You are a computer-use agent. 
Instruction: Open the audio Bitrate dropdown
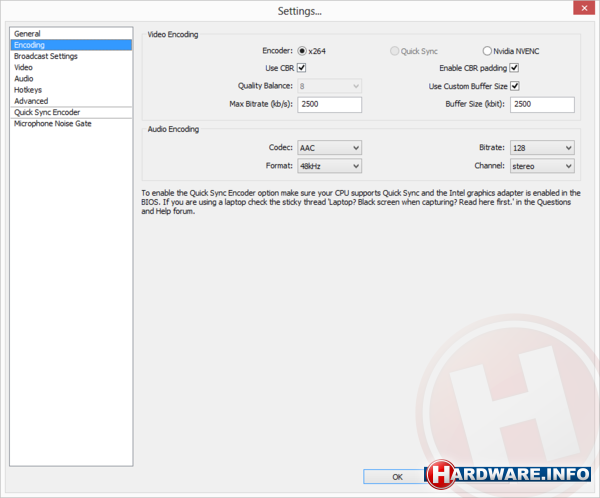click(542, 148)
